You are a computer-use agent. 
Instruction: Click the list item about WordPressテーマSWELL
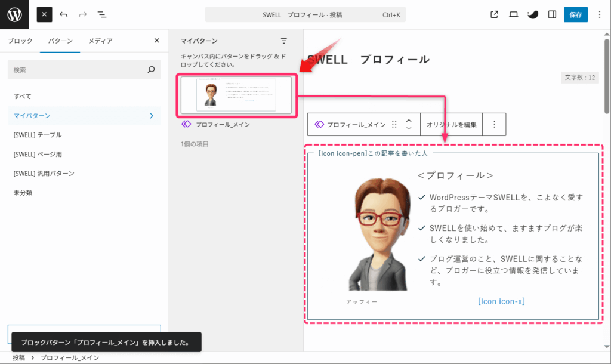click(x=506, y=203)
